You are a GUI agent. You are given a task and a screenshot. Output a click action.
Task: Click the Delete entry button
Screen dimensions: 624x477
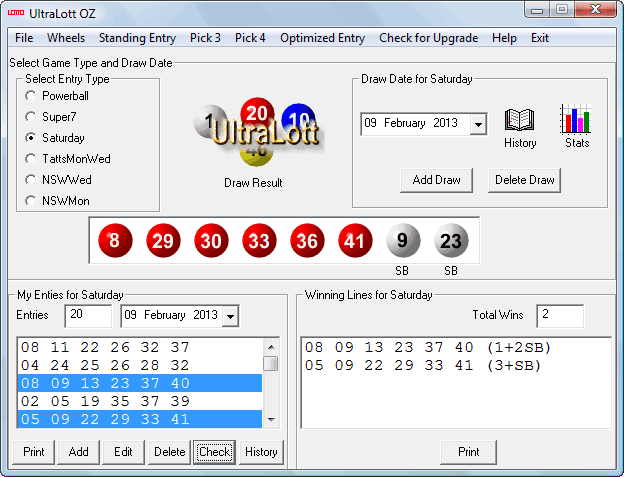click(x=170, y=452)
